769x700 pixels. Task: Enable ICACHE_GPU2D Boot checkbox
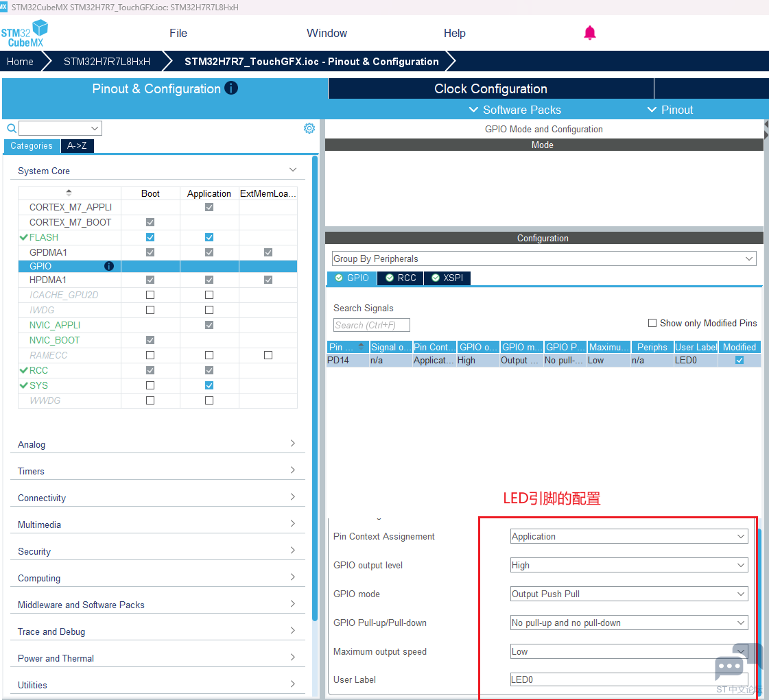pos(150,295)
